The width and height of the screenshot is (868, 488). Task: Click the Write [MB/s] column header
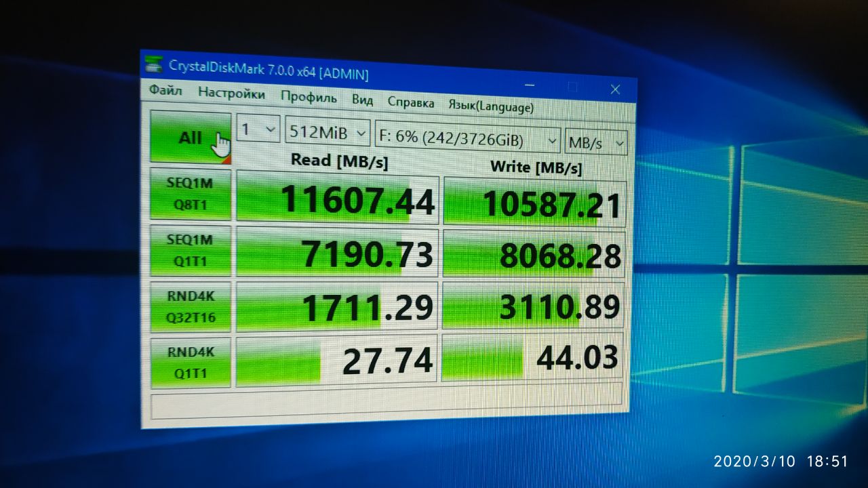click(x=536, y=167)
